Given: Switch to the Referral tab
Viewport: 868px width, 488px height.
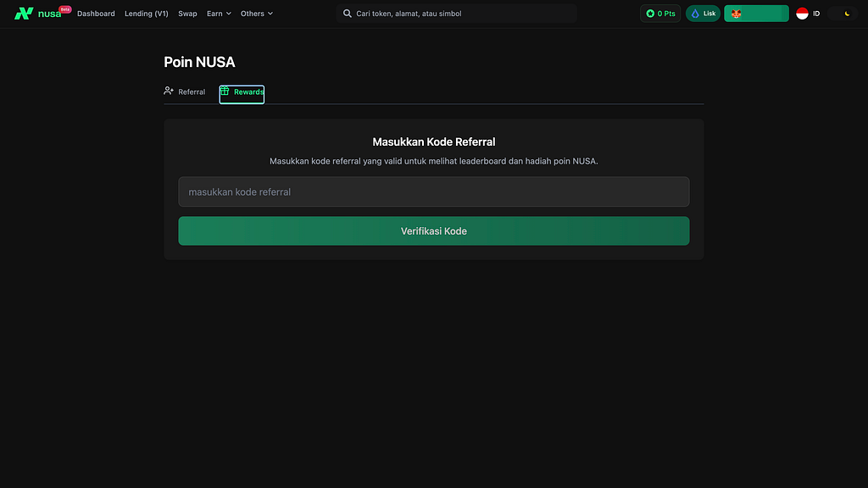Looking at the screenshot, I should [x=185, y=91].
